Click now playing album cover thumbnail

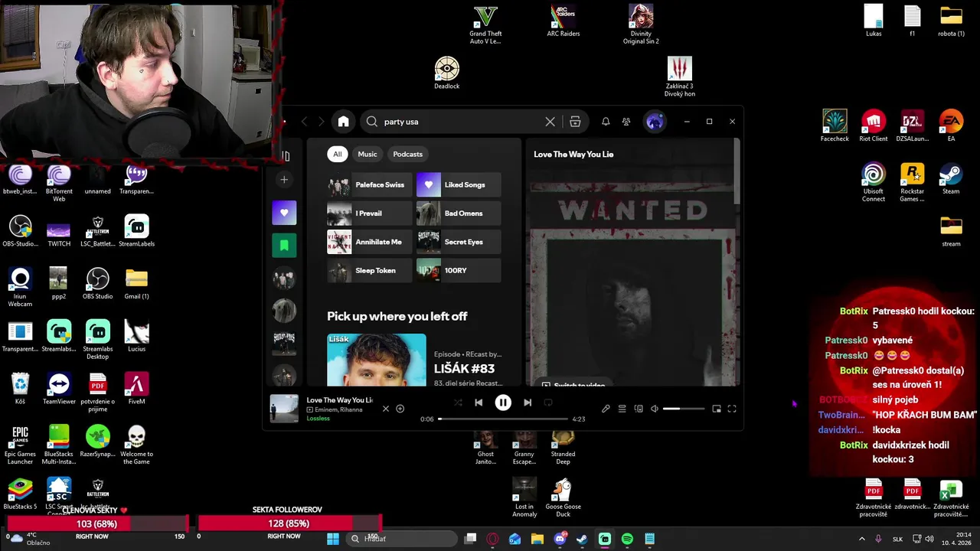pos(284,409)
